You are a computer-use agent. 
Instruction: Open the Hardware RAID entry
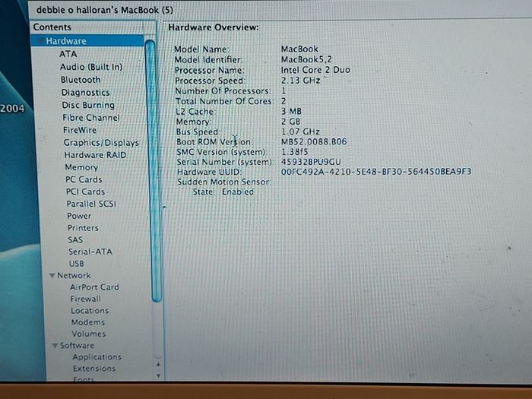coord(95,155)
